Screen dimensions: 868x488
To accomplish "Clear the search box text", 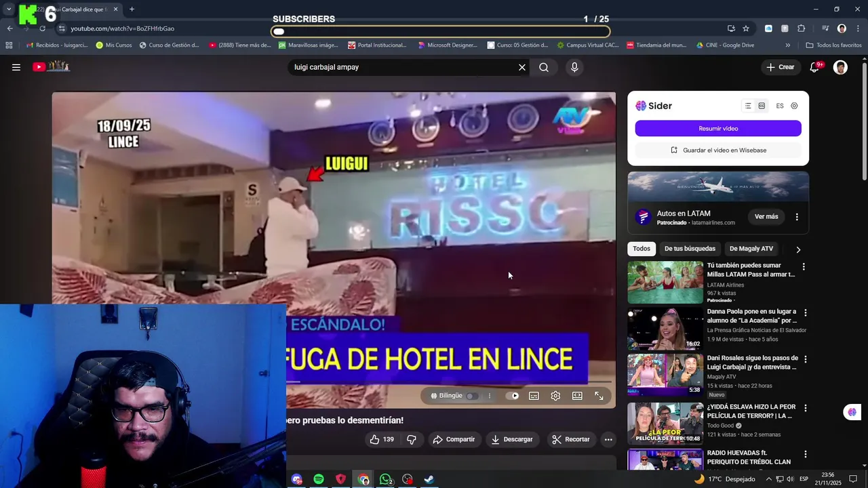I will (x=522, y=67).
